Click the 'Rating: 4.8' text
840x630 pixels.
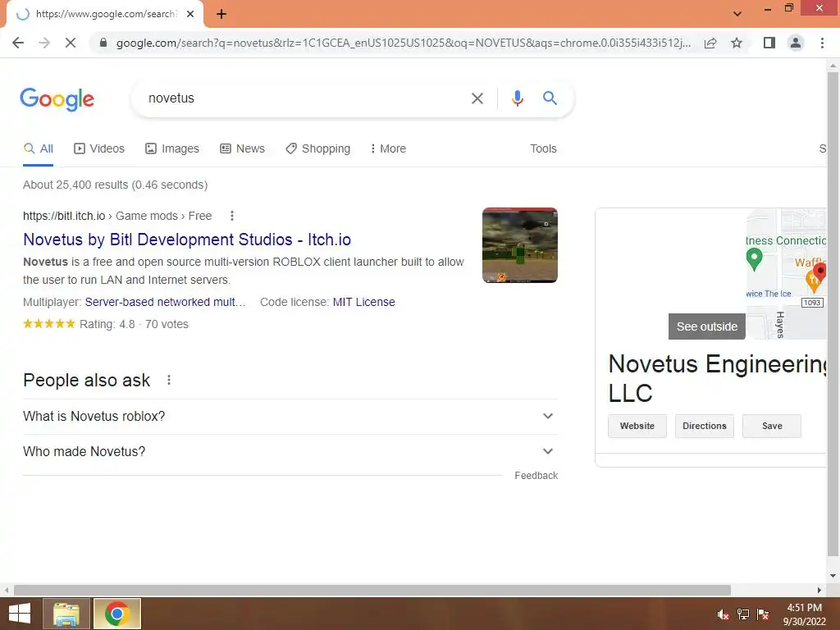click(107, 324)
